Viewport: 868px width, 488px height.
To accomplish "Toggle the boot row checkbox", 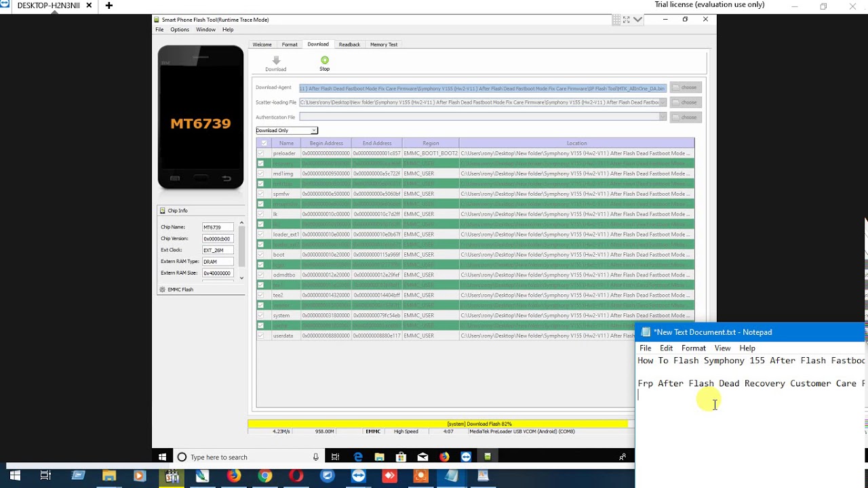I will 260,255.
